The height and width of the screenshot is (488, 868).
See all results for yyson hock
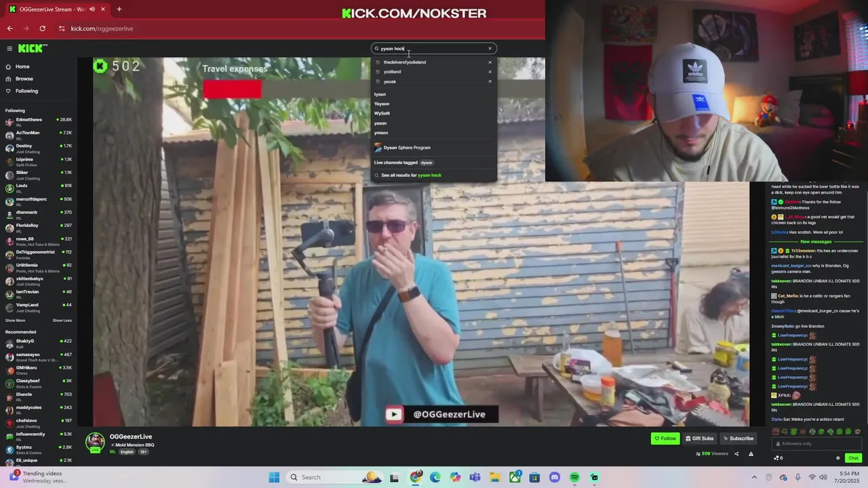[411, 176]
